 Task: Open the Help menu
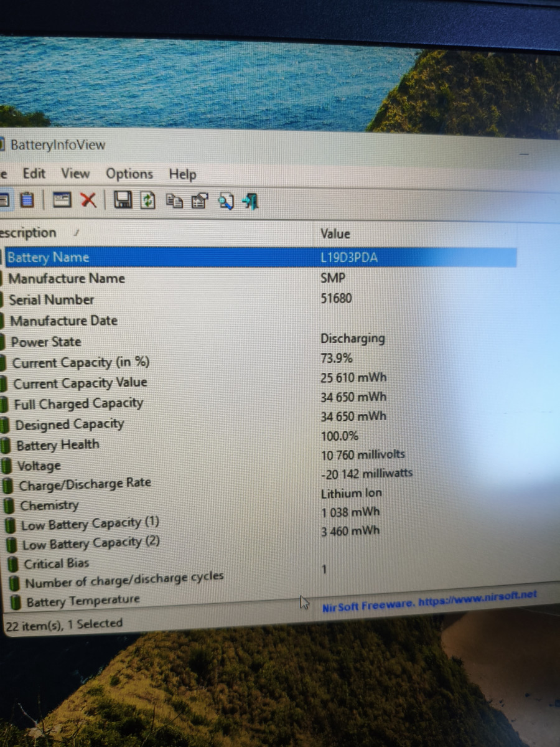(x=182, y=175)
